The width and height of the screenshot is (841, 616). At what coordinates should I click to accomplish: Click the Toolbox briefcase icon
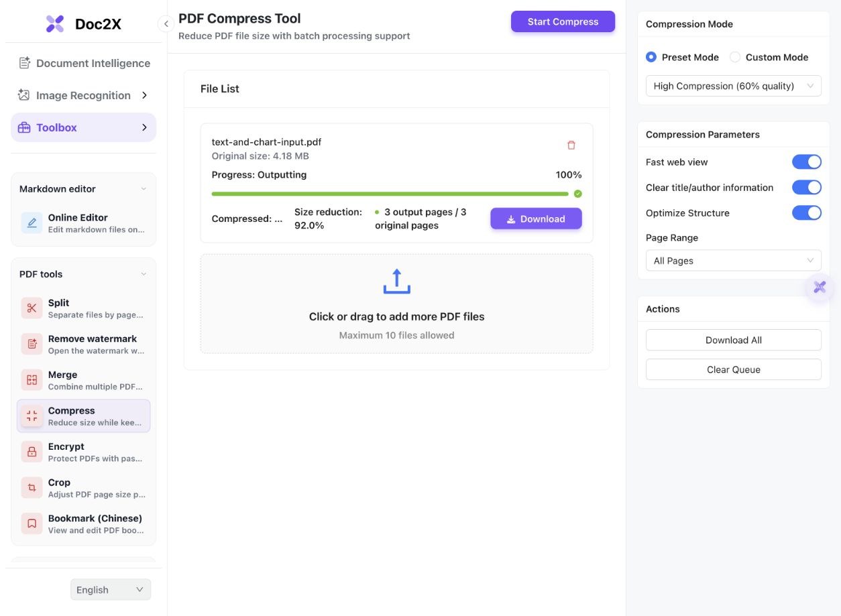tap(24, 127)
